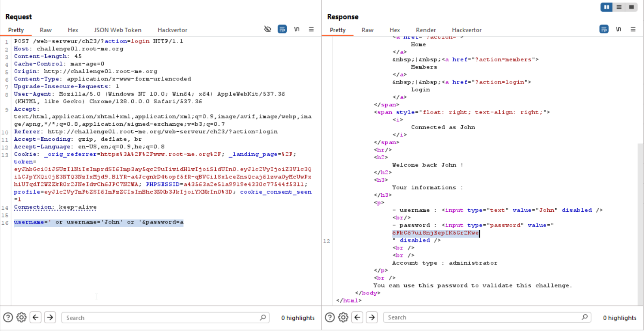The image size is (644, 331).
Task: Go to next match in Response search
Action: [x=372, y=317]
